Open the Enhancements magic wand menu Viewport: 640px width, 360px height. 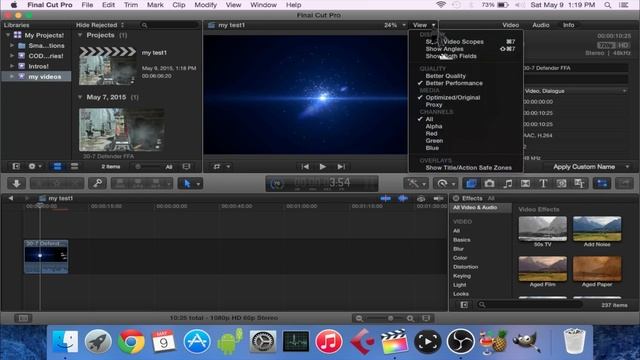(x=416, y=184)
